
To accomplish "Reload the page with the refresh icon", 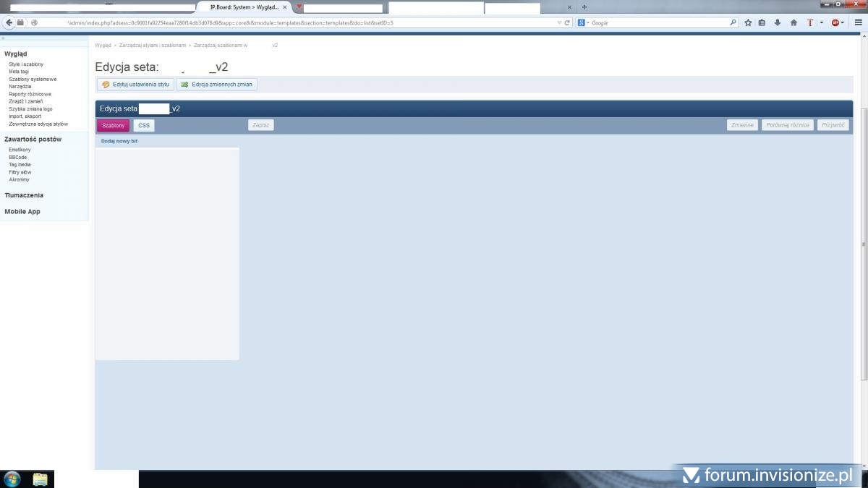I will 568,22.
